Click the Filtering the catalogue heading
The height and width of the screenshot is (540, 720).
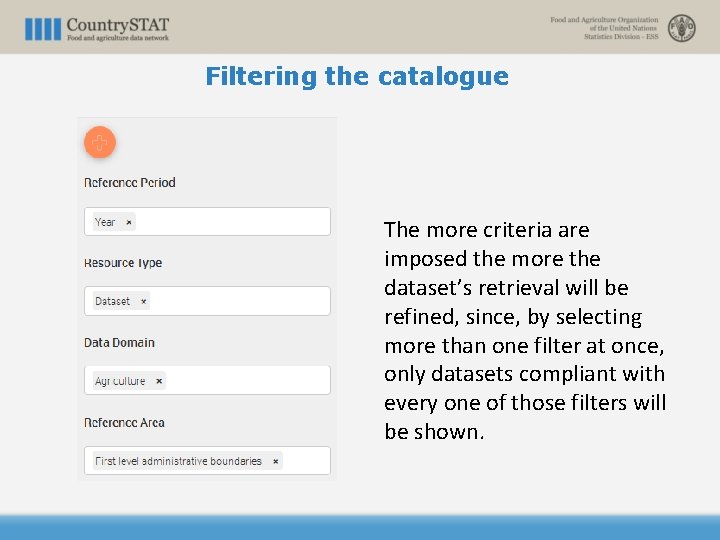pyautogui.click(x=357, y=76)
